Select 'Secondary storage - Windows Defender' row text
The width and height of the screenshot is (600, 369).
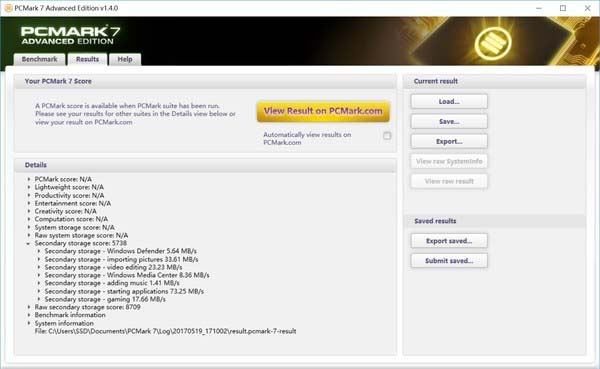coord(121,251)
